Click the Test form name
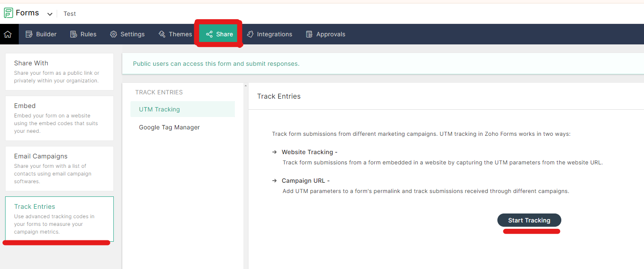This screenshot has height=269, width=644. tap(70, 14)
